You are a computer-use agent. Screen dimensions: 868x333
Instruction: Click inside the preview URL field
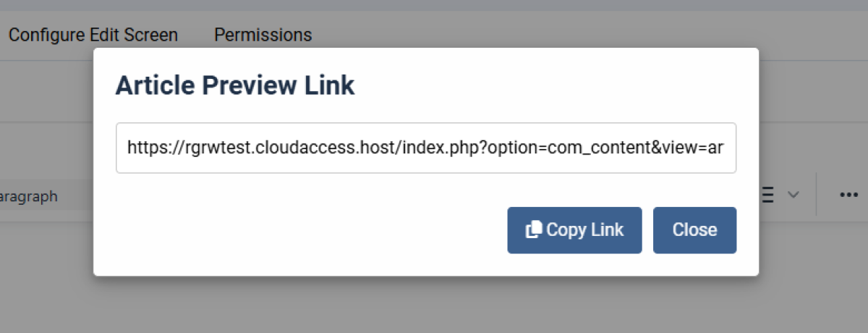pos(426,148)
